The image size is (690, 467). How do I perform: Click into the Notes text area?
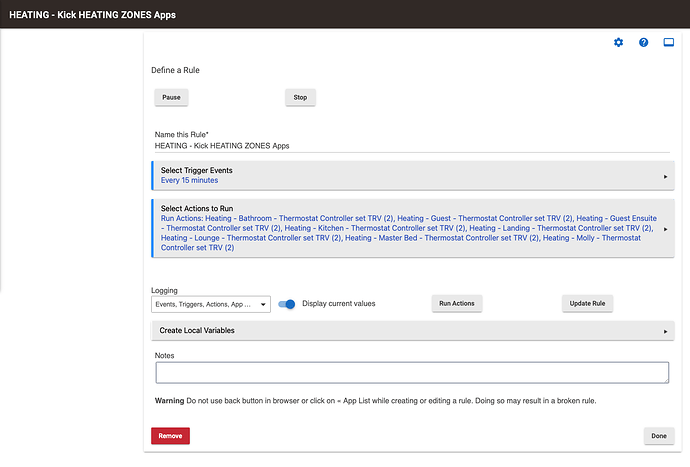pos(412,372)
